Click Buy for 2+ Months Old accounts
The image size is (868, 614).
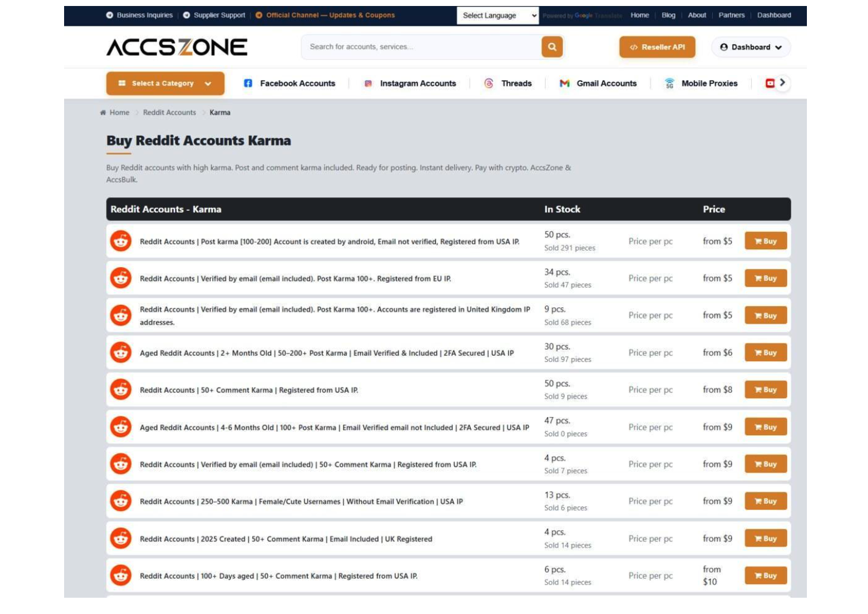tap(766, 353)
